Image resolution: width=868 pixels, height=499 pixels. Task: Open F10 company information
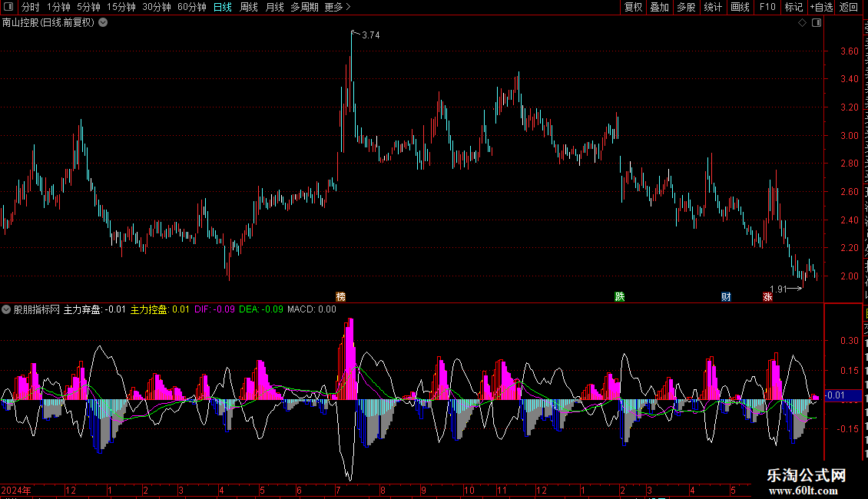coord(767,7)
